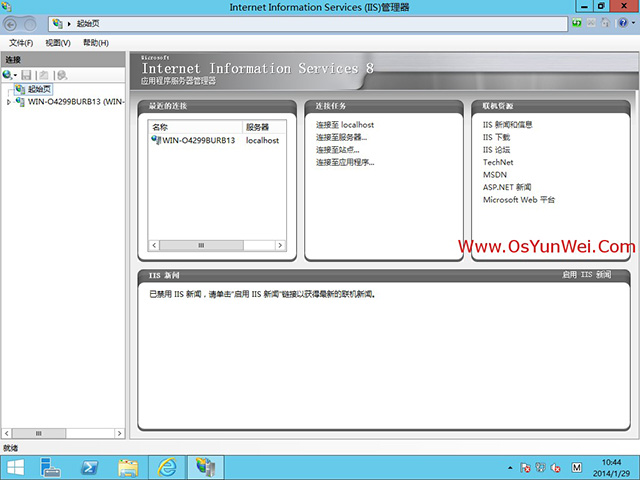Expand the WIN-O4299BURB13 server tree node
Viewport: 640px width, 480px height.
click(9, 102)
